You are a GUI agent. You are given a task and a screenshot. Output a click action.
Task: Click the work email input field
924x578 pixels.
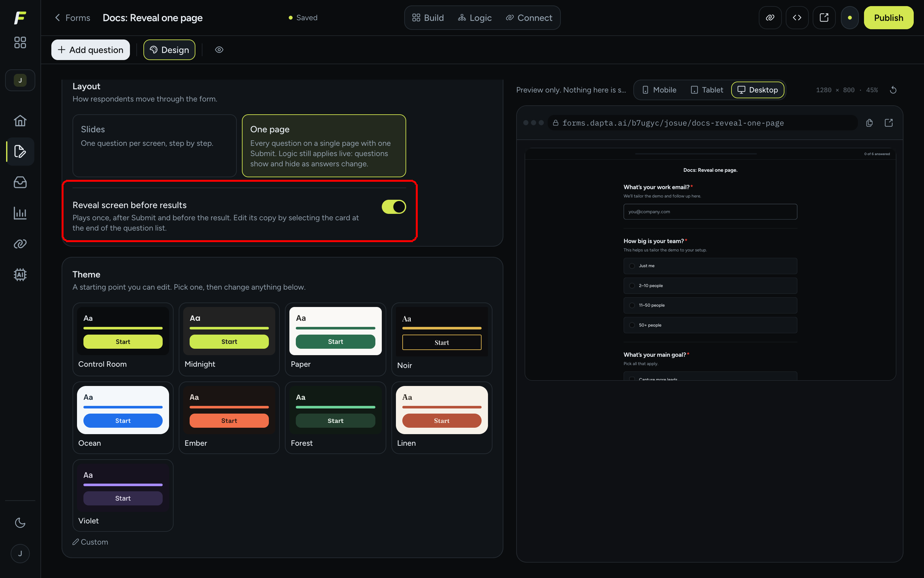pos(710,212)
